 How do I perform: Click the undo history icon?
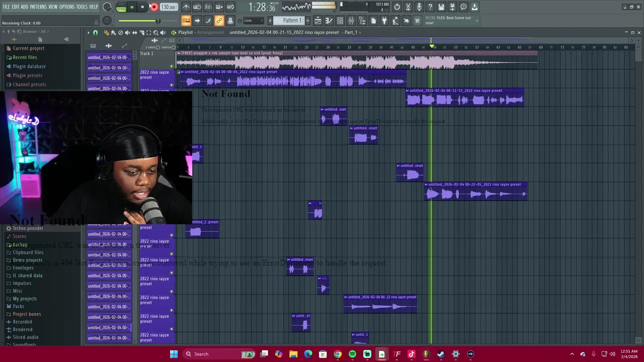click(397, 7)
